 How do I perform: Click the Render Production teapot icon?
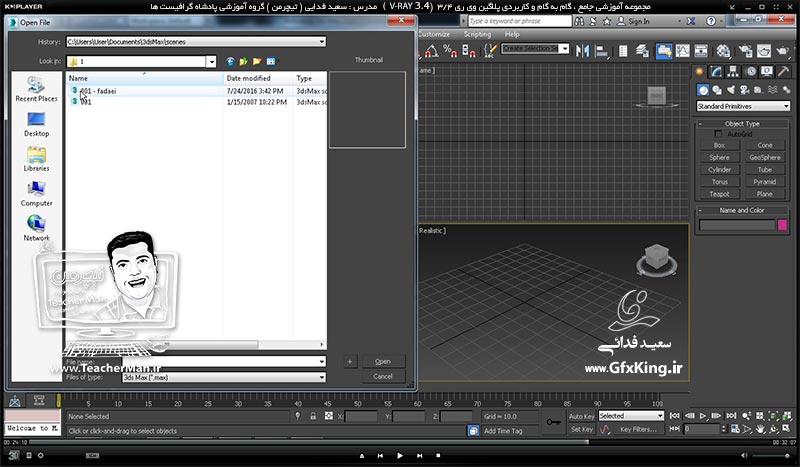click(783, 51)
